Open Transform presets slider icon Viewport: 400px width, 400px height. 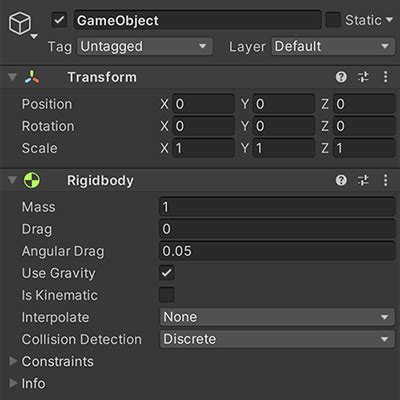(363, 77)
